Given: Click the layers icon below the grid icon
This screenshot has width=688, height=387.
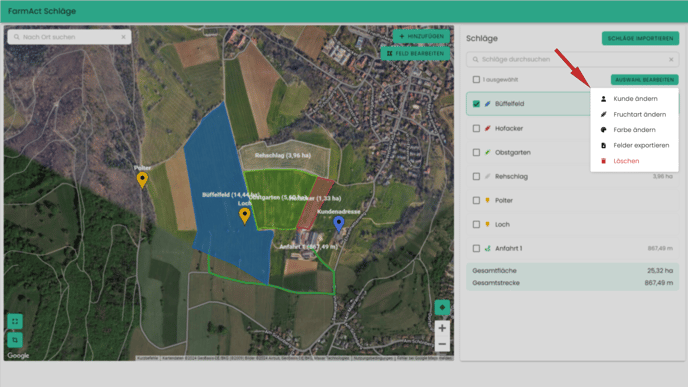Looking at the screenshot, I should point(15,340).
